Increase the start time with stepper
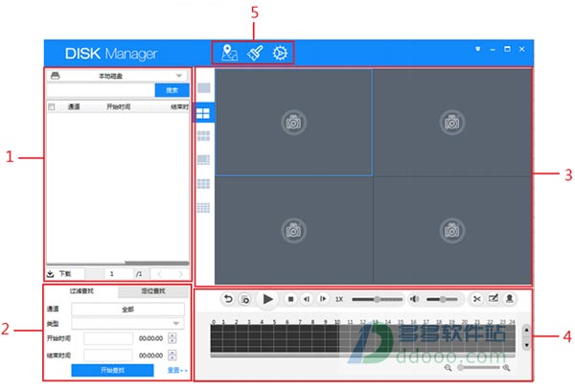This screenshot has width=575, height=392. [x=172, y=337]
